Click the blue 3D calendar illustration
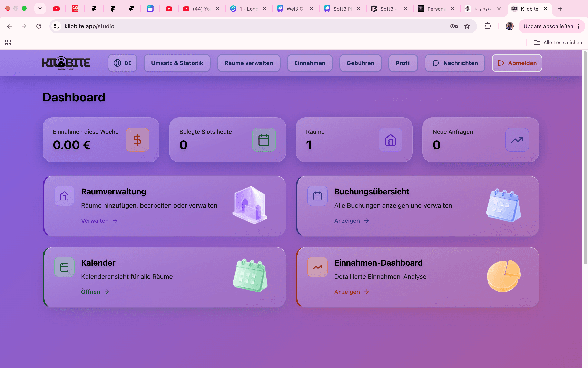Image resolution: width=588 pixels, height=368 pixels. point(503,205)
